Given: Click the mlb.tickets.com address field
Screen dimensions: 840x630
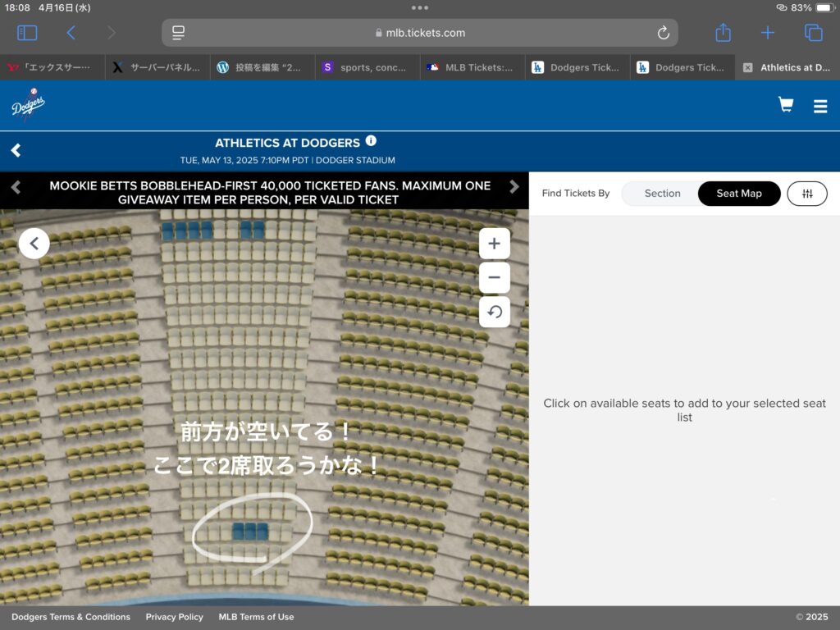Looking at the screenshot, I should point(419,33).
